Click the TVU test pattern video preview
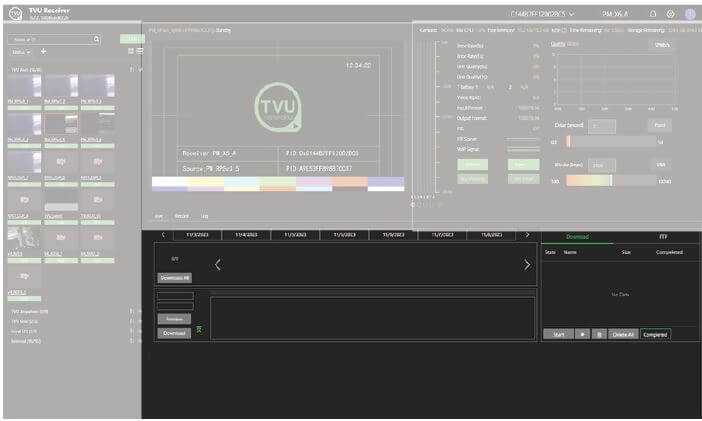The image size is (702, 421). [x=278, y=116]
